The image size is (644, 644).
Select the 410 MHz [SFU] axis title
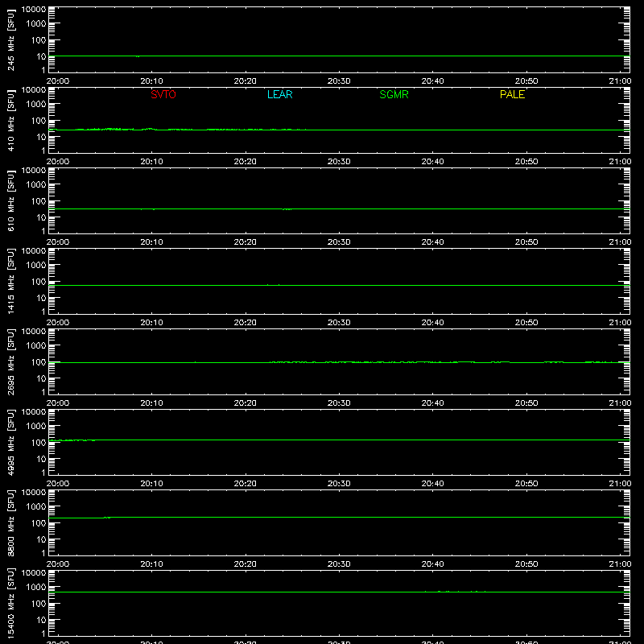11,120
